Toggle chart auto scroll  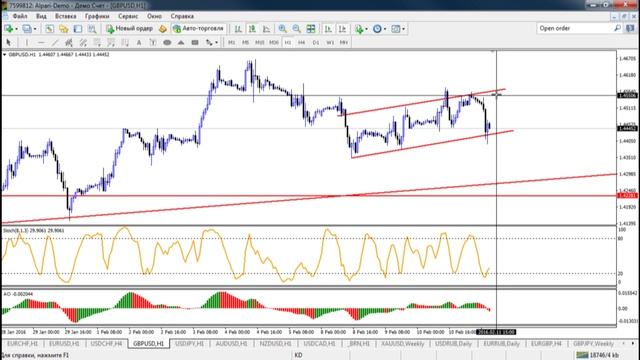[328, 29]
